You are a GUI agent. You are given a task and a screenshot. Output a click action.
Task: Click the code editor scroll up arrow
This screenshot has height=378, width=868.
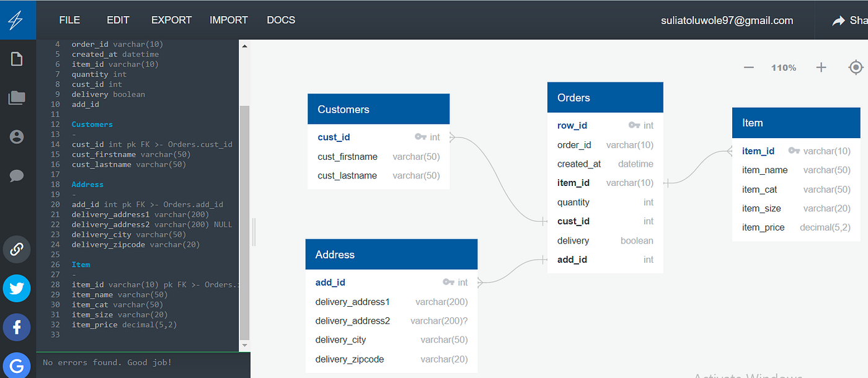pyautogui.click(x=244, y=46)
